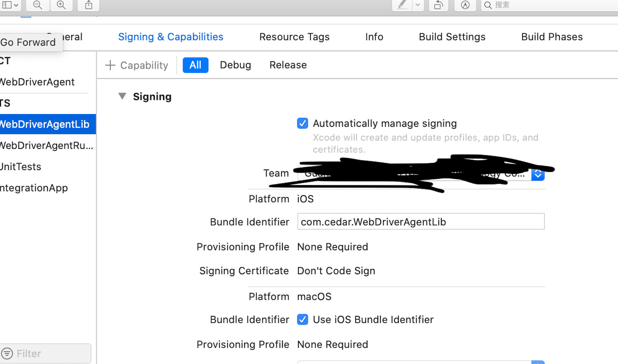
Task: Select the Release configuration filter
Action: 288,65
